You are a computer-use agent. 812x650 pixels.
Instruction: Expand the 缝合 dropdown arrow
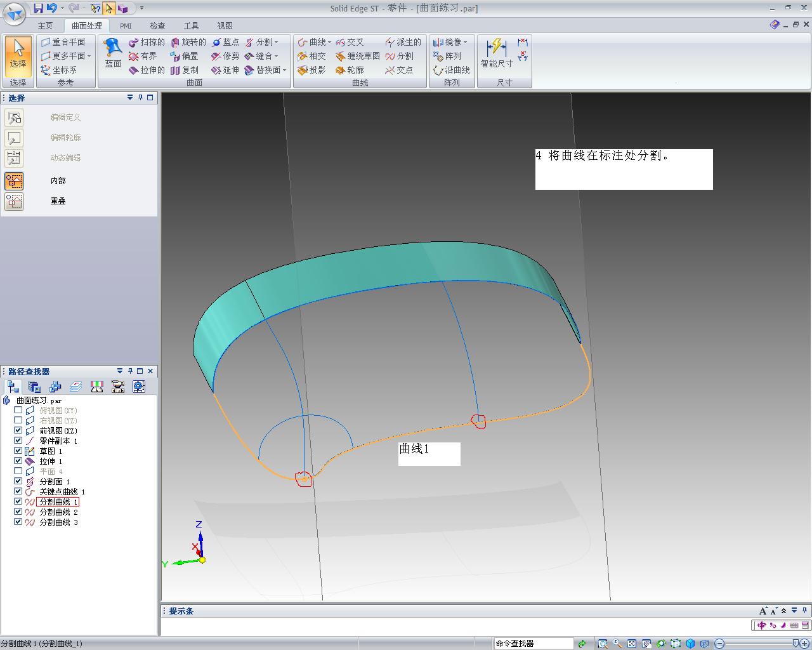[277, 56]
